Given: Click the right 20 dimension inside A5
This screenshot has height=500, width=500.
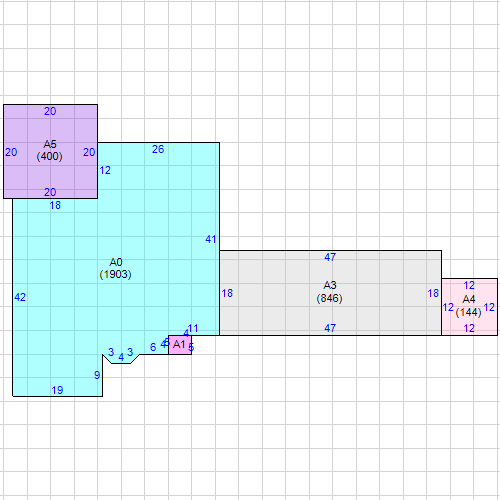Looking at the screenshot, I should pyautogui.click(x=89, y=152).
